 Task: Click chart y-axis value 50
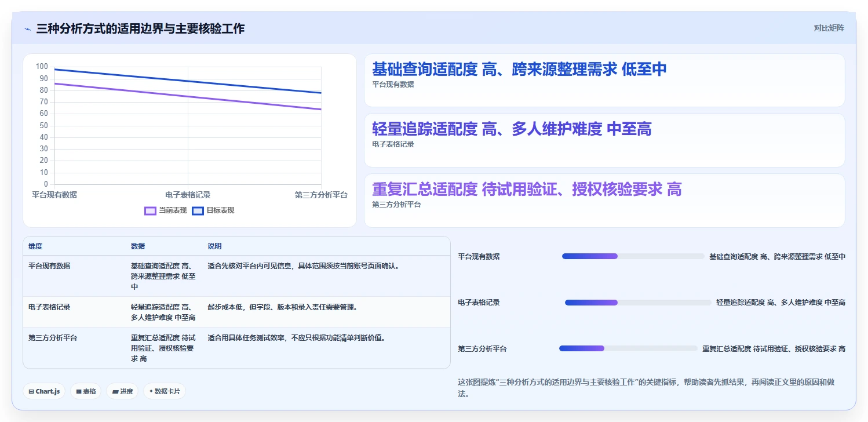44,125
